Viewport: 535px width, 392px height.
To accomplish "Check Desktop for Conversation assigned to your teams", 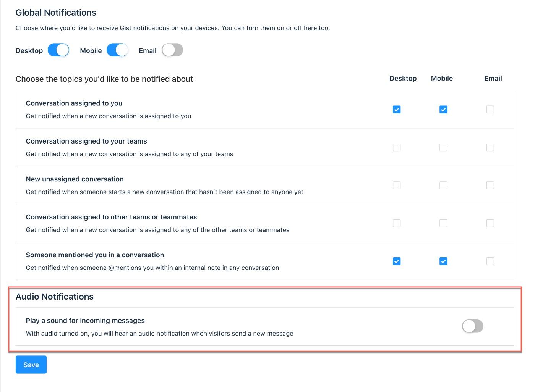I will pyautogui.click(x=397, y=147).
